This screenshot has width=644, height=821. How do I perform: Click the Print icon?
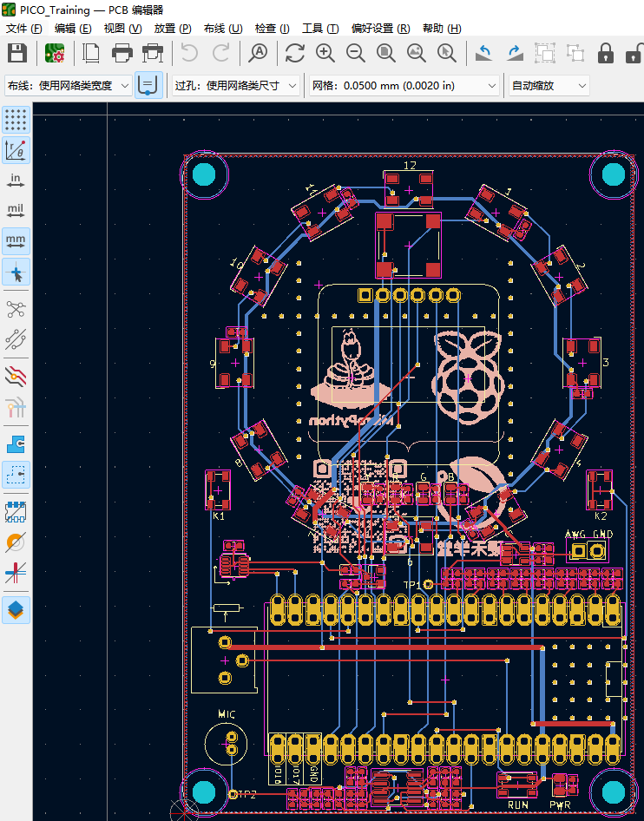coord(122,53)
